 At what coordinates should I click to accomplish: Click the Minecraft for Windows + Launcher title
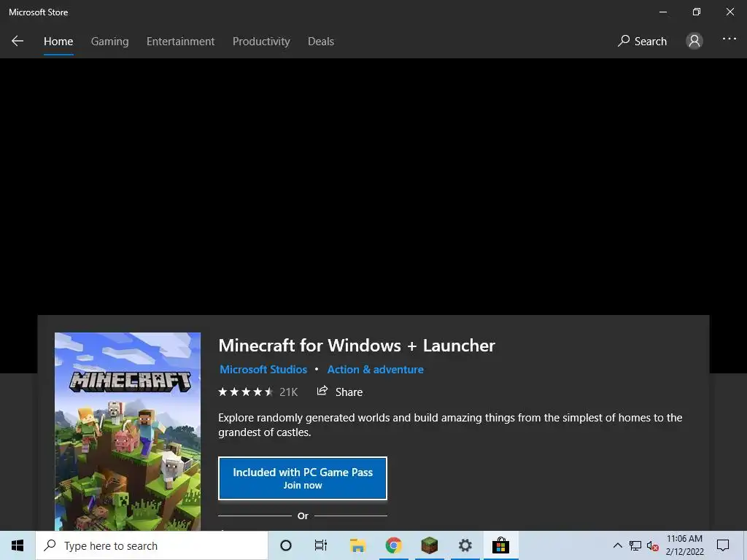coord(357,345)
